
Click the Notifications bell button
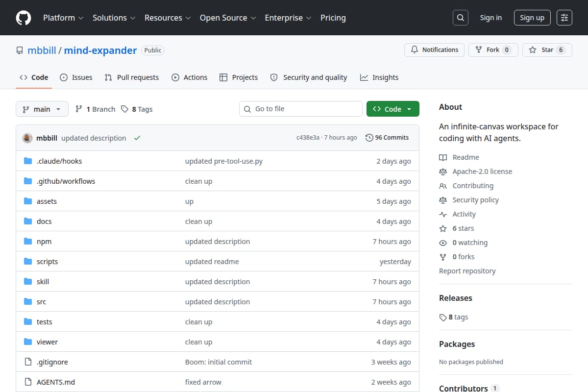click(434, 50)
